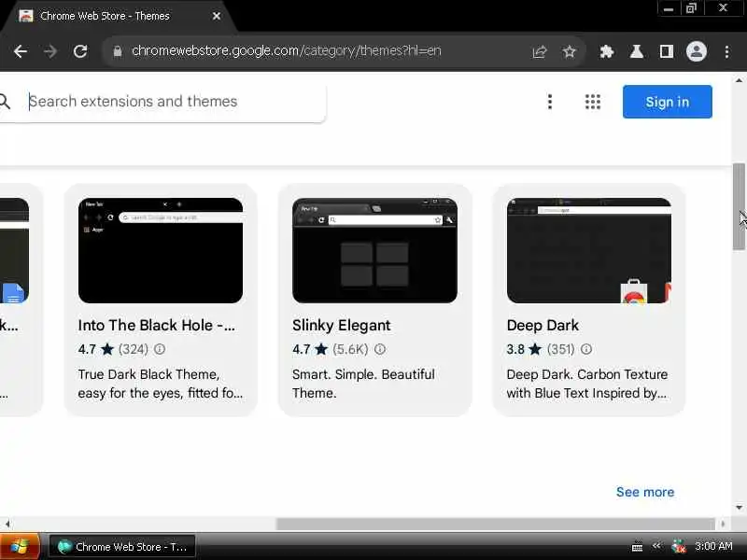
Task: Open Chrome's three-dot menu
Action: coord(726,51)
